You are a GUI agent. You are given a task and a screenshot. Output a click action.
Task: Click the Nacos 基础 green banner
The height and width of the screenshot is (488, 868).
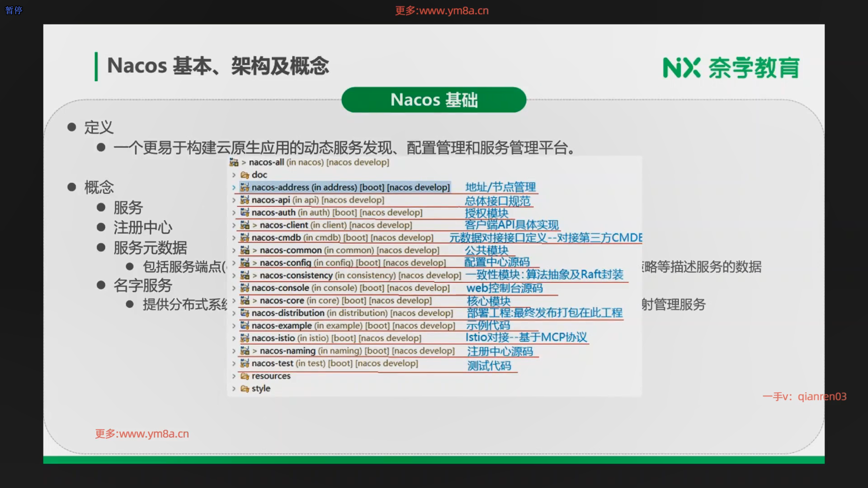point(434,100)
